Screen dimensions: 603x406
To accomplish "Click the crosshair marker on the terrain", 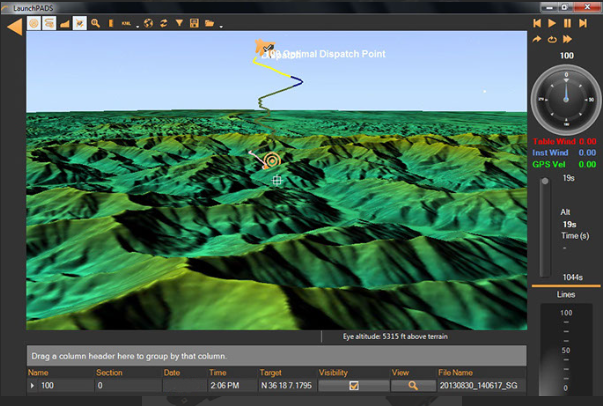I will pos(277,180).
